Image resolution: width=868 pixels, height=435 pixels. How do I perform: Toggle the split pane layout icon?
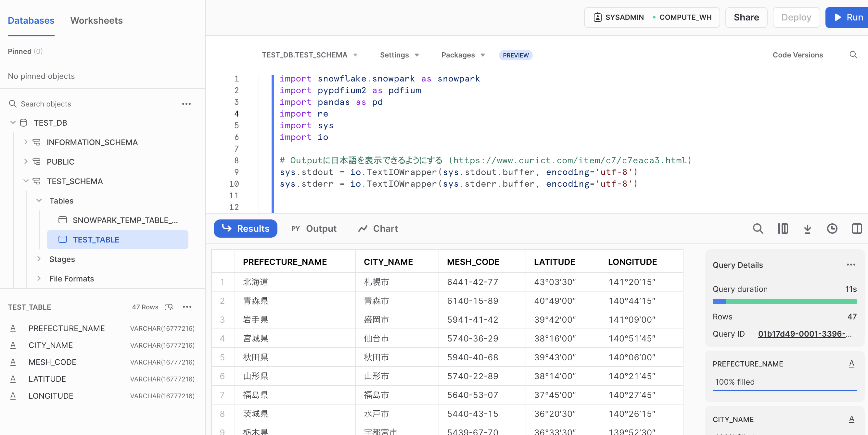[857, 229]
